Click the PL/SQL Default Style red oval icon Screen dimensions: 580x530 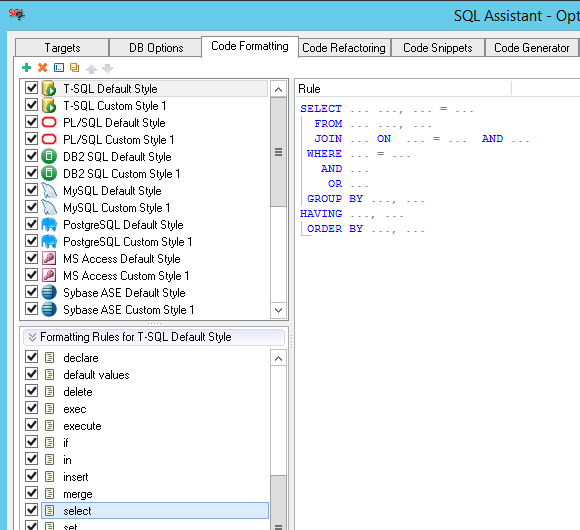[x=49, y=122]
